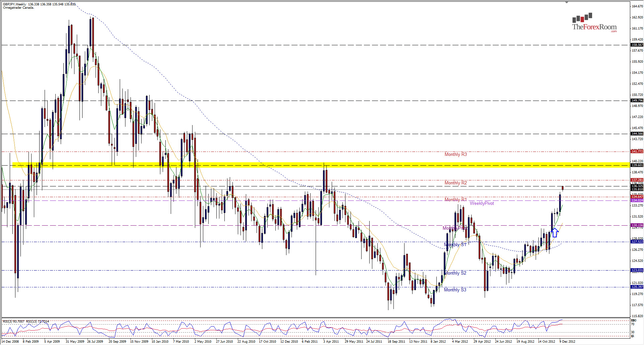
Task: Click the RSI scale 30 level
Action: point(633,332)
